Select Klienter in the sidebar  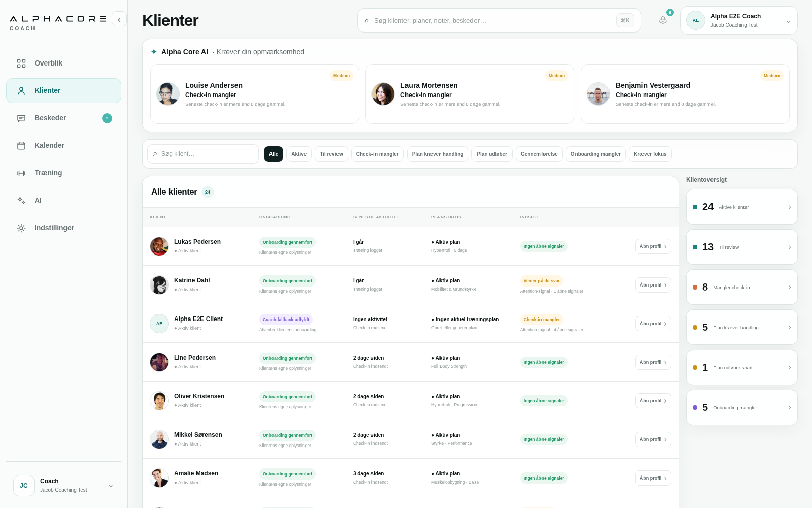[63, 91]
